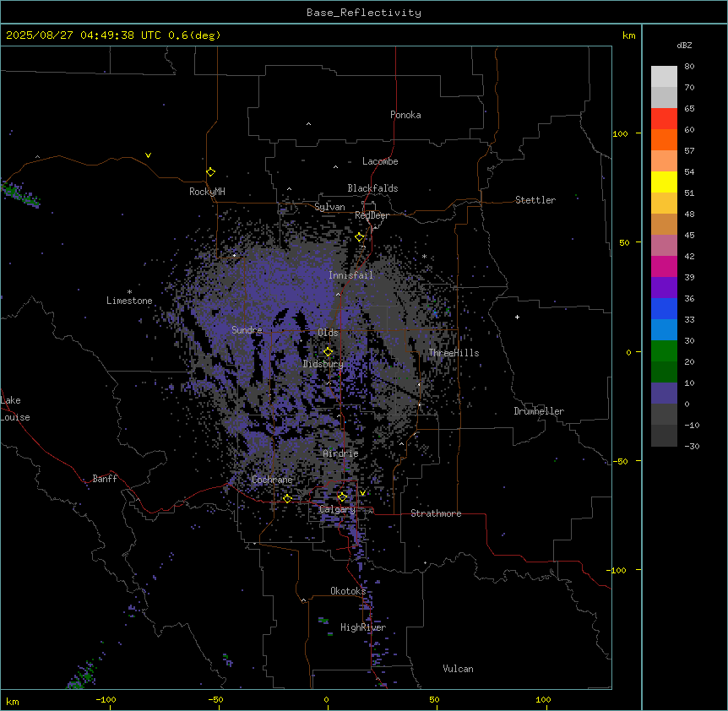Click the -50 tick label on the right axis

point(620,461)
